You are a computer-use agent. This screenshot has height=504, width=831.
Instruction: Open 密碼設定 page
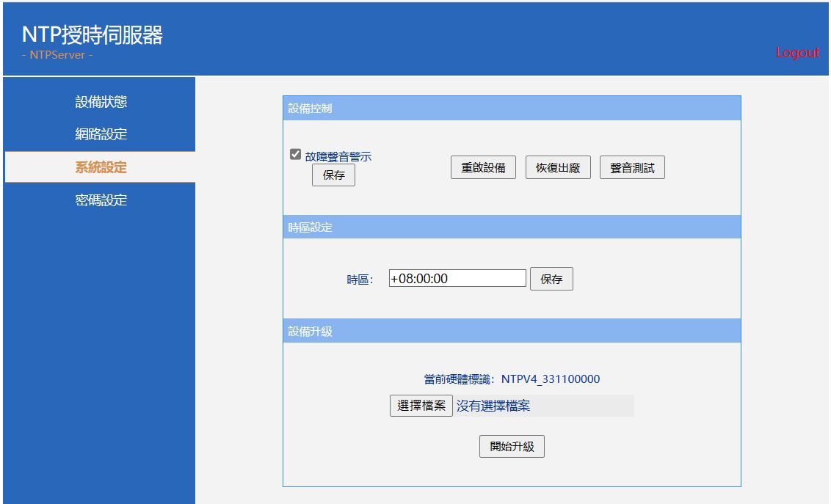[101, 200]
